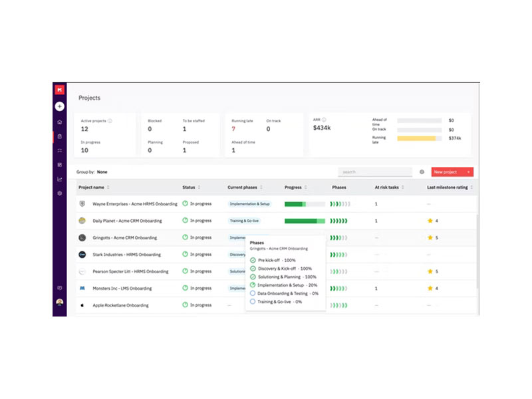The height and width of the screenshot is (399, 532).
Task: Sort by Project name column arrows
Action: pyautogui.click(x=108, y=188)
